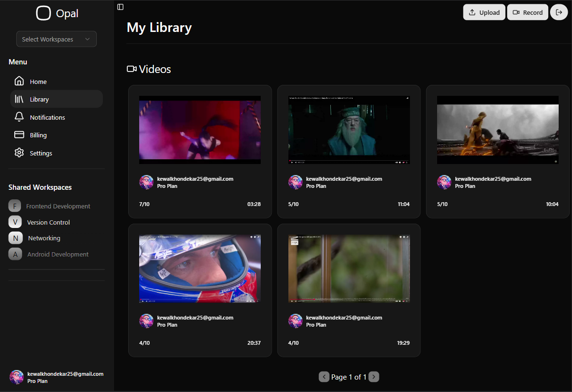The width and height of the screenshot is (572, 392).
Task: Click the Notifications bell icon
Action: tap(19, 117)
